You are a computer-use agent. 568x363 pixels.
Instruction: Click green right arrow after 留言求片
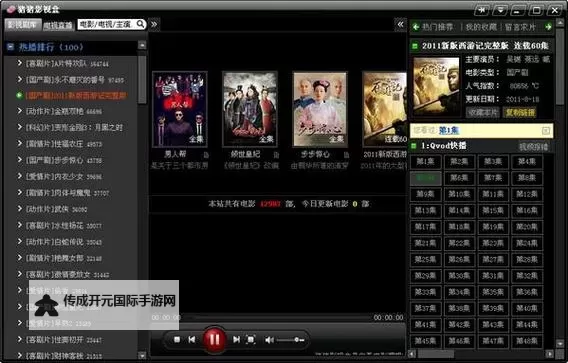[548, 27]
